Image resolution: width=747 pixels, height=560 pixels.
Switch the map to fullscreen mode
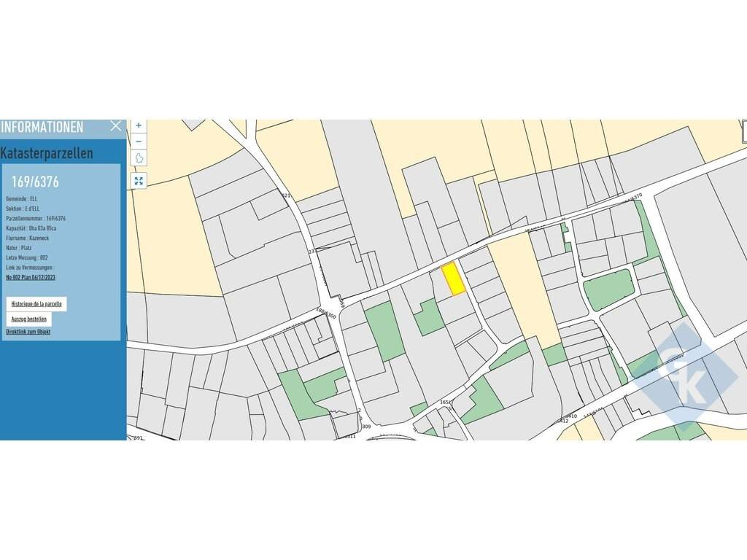click(139, 180)
